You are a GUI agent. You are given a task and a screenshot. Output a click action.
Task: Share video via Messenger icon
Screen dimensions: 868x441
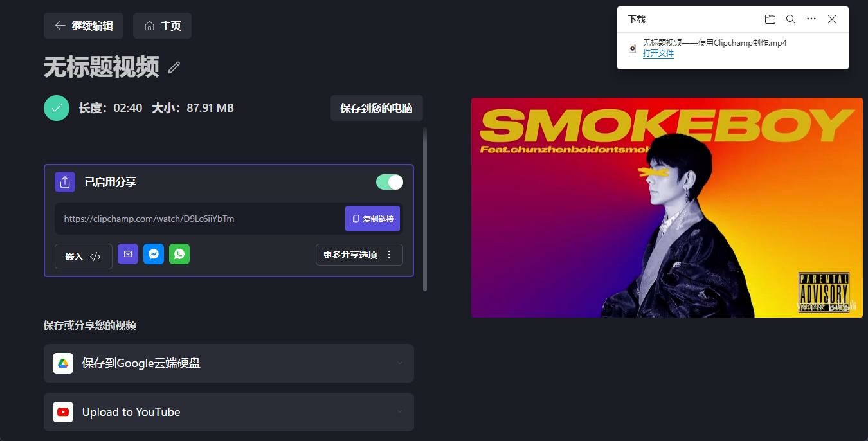154,254
